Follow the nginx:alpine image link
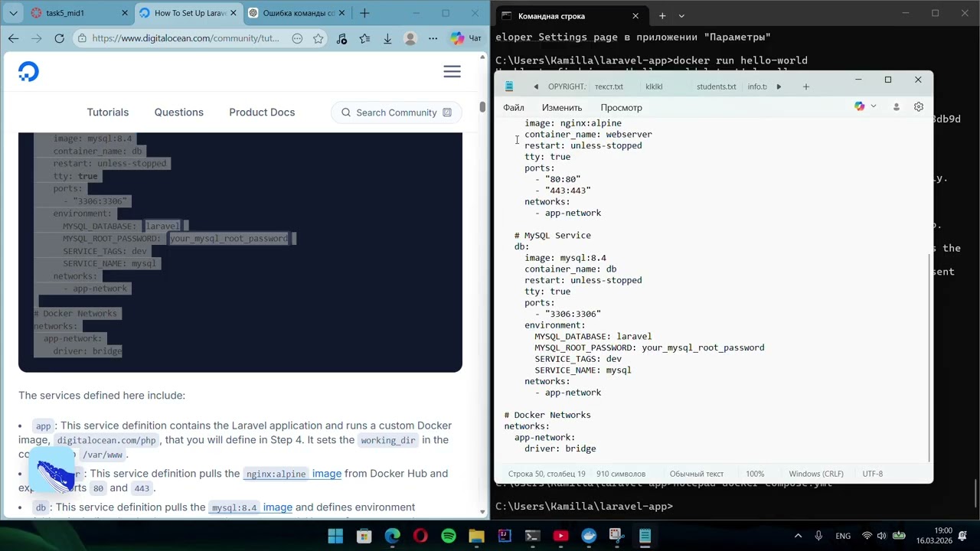This screenshot has height=551, width=980. (292, 474)
